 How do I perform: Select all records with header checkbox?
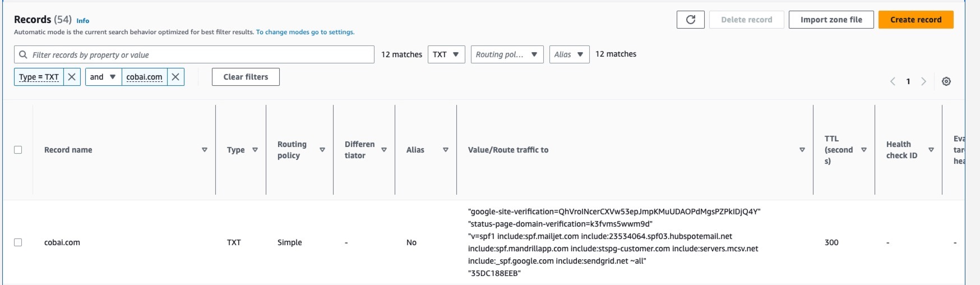tap(18, 150)
